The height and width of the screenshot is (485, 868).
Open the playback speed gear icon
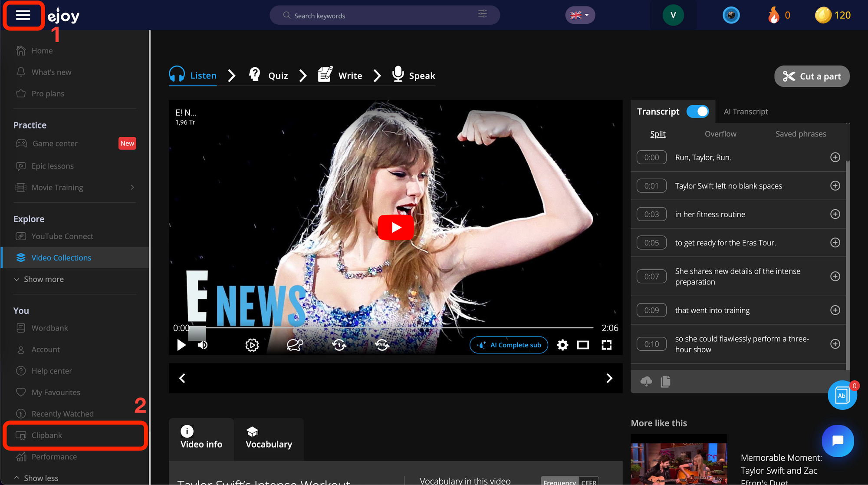coord(252,345)
